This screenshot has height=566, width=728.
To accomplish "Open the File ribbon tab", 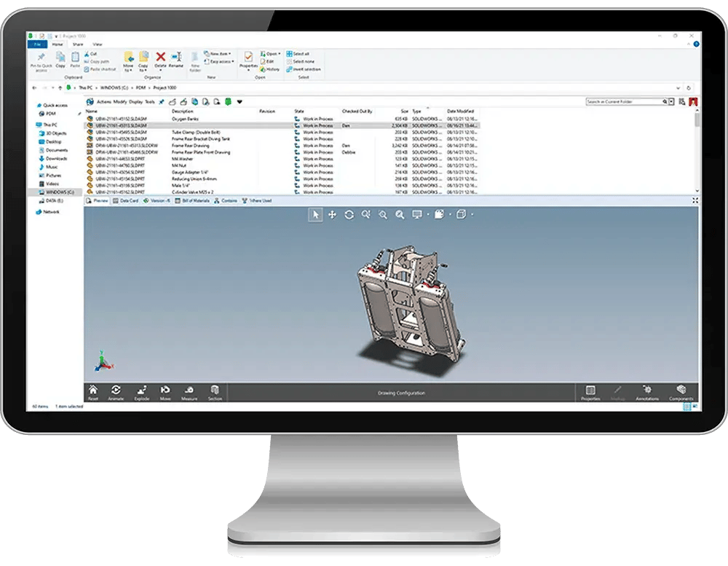I will click(x=37, y=44).
